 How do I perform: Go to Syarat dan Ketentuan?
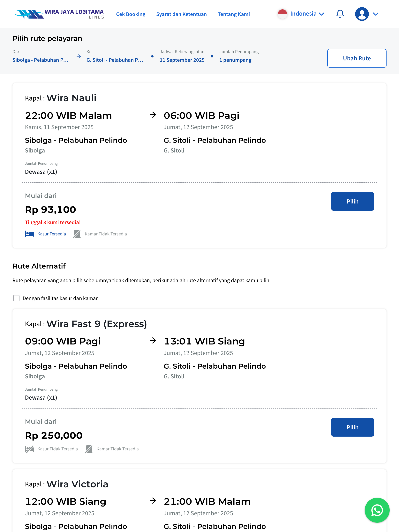click(x=181, y=14)
